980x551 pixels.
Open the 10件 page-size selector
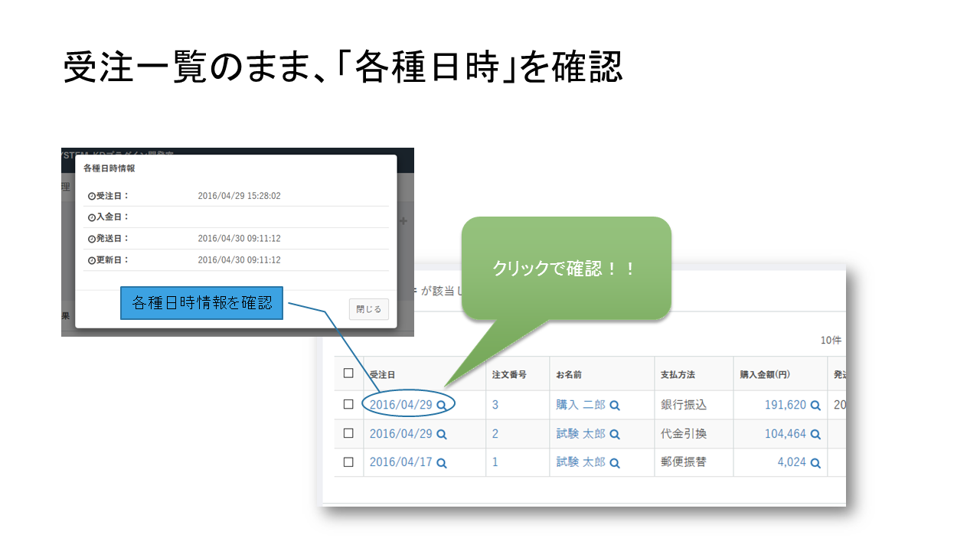(x=831, y=341)
